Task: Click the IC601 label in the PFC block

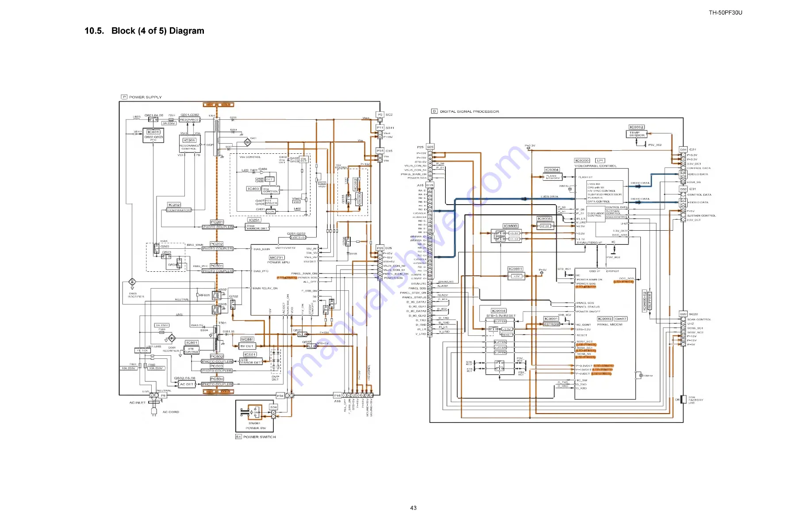Action: point(153,132)
